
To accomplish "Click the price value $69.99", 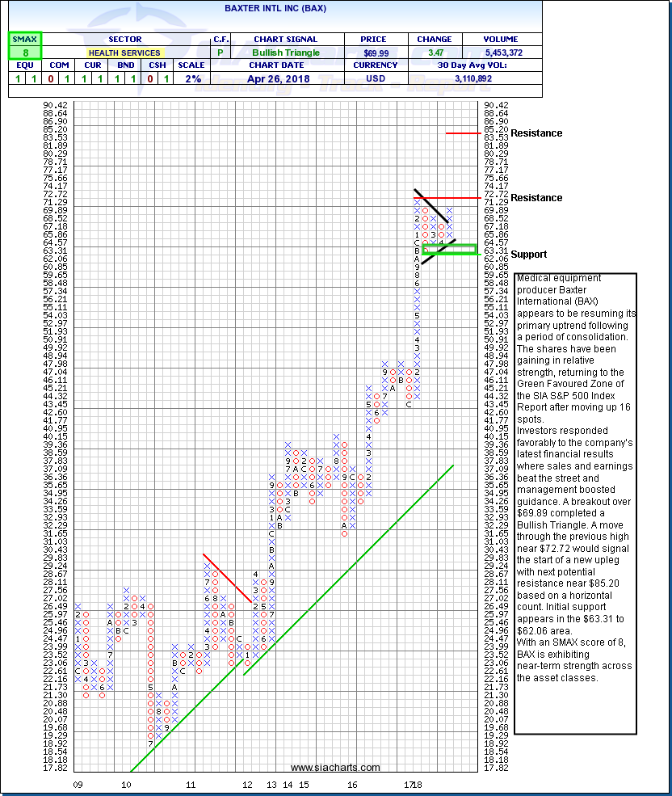I will point(367,53).
